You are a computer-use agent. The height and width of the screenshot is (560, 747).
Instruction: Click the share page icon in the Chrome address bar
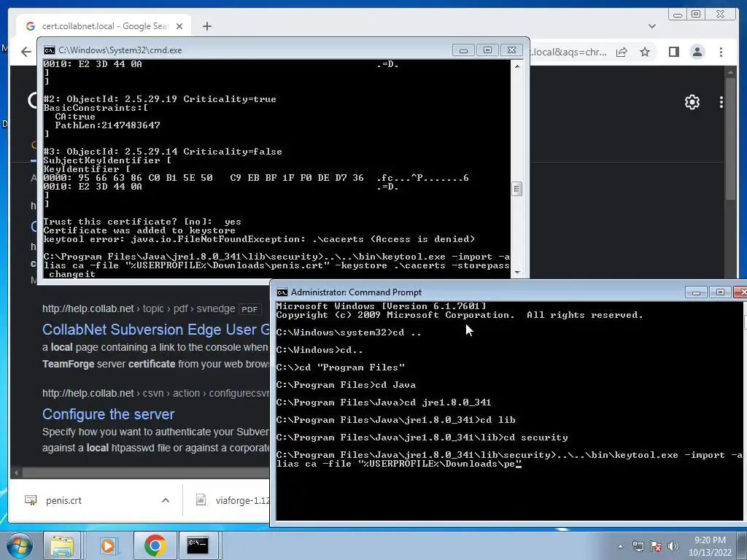622,52
